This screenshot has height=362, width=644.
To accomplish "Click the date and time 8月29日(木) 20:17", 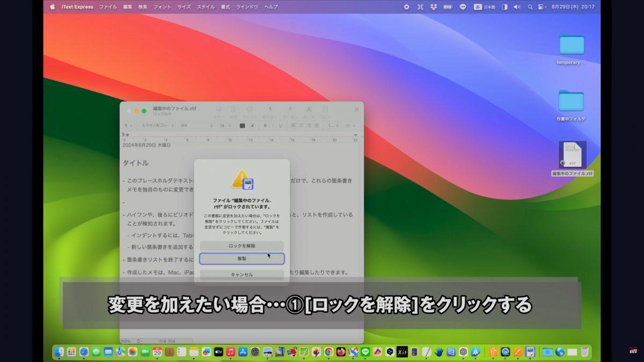I will (573, 7).
